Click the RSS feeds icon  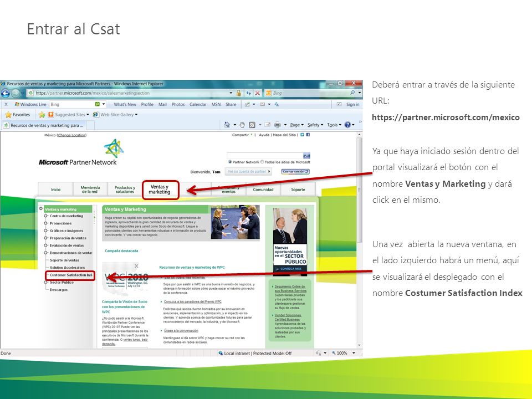[252, 125]
